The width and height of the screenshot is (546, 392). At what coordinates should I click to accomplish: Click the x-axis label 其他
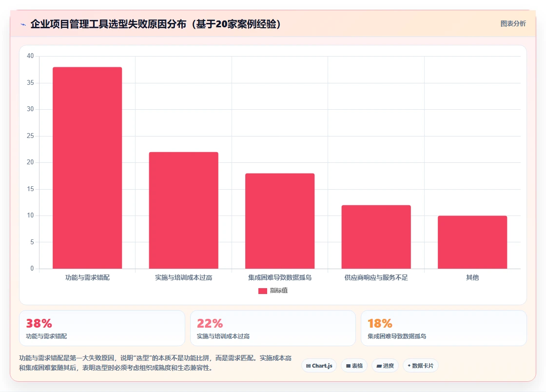coord(472,277)
